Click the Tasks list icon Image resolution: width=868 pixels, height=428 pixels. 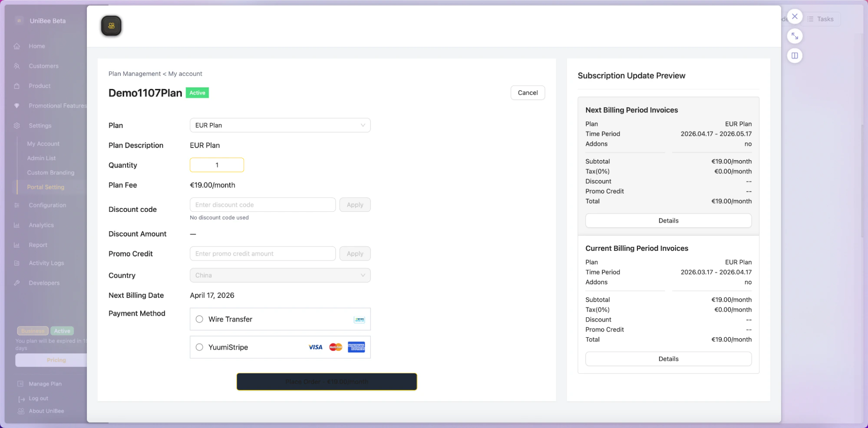810,19
